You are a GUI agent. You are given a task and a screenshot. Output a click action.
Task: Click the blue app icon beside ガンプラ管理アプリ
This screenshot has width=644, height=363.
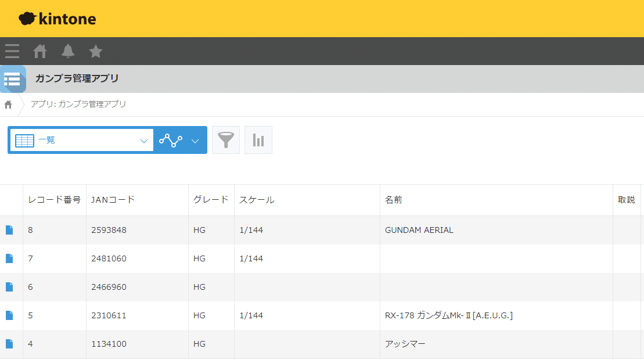coord(12,78)
